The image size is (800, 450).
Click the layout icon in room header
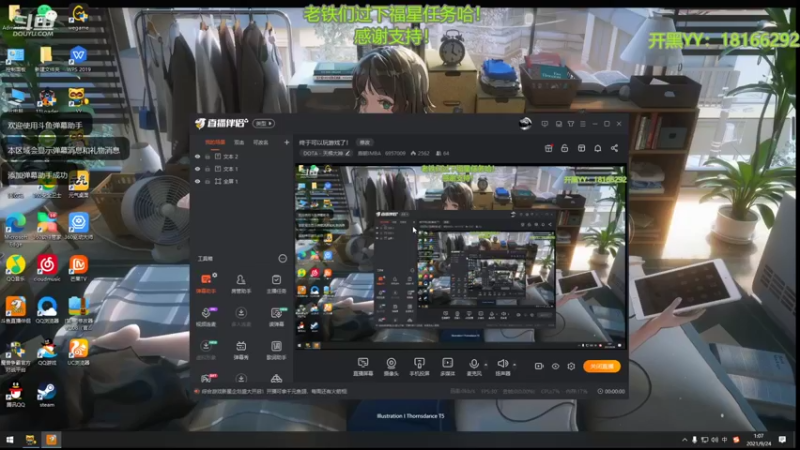(581, 148)
